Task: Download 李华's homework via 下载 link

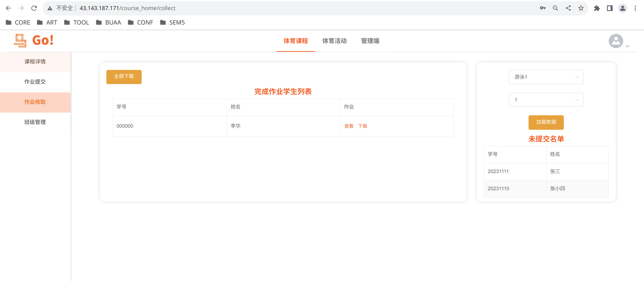Action: tap(362, 126)
